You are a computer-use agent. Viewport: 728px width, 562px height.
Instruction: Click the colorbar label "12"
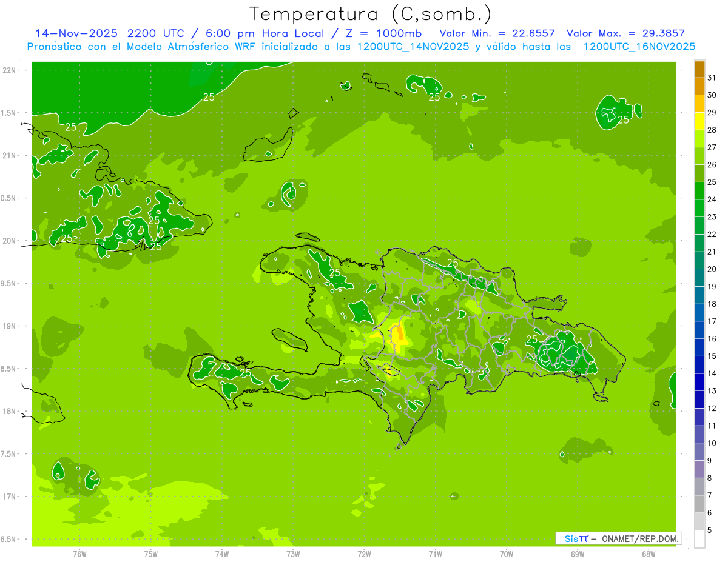pos(712,408)
